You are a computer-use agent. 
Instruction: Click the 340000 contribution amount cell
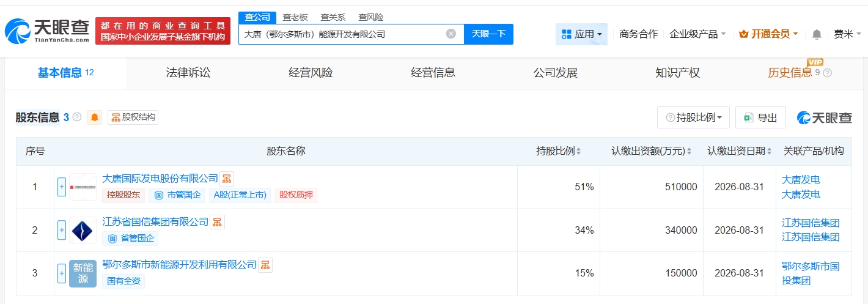click(652, 230)
